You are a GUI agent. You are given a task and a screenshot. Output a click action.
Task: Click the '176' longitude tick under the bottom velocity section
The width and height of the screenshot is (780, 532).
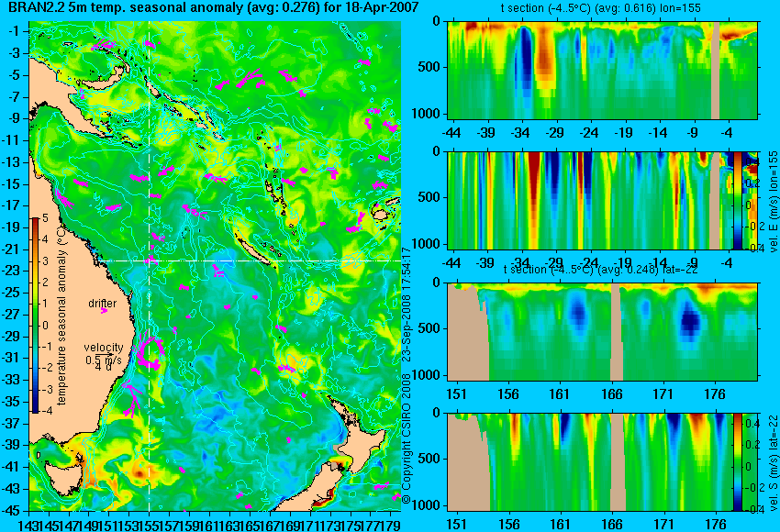point(716,525)
